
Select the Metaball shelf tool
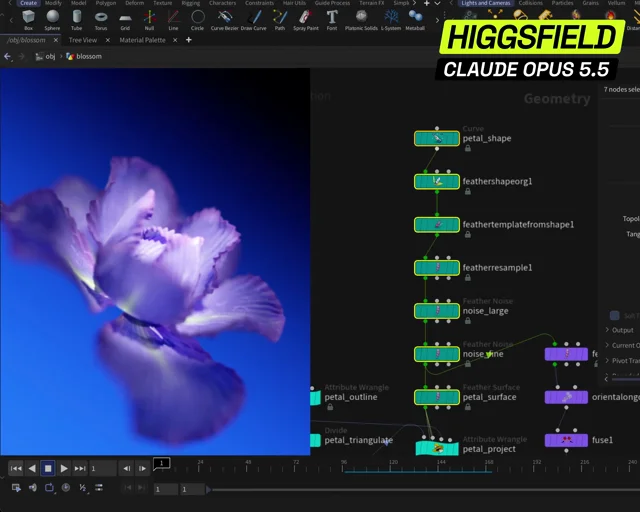415,20
